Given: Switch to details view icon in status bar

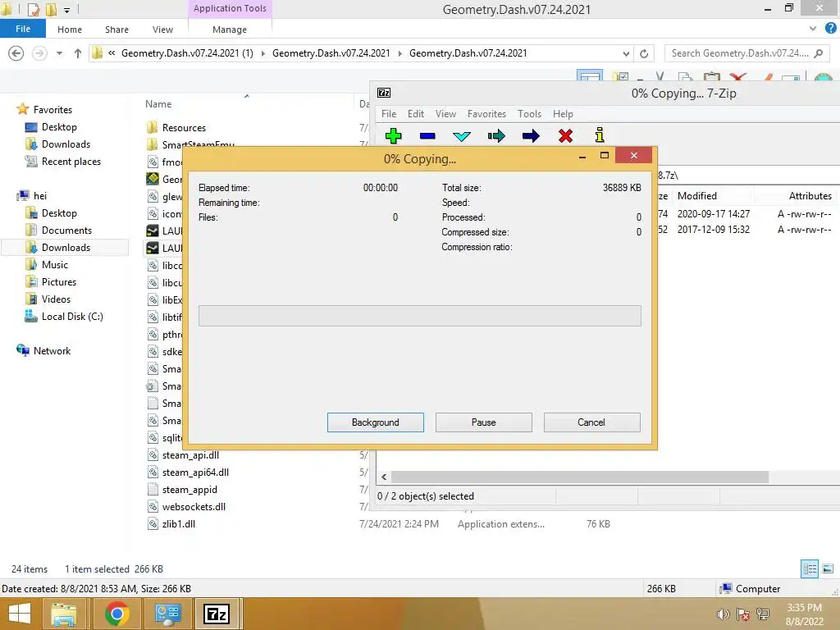Looking at the screenshot, I should coord(810,569).
